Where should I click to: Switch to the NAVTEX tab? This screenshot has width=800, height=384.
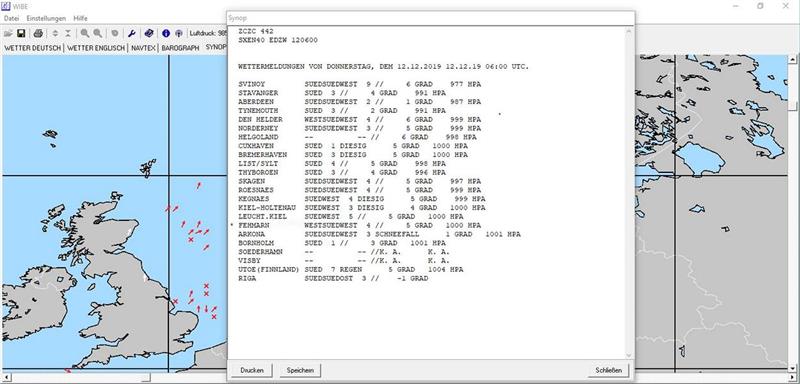(x=143, y=48)
